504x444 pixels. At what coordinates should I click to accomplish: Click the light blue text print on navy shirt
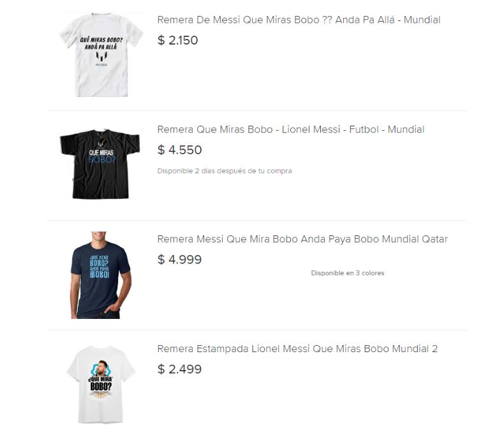coord(100,267)
